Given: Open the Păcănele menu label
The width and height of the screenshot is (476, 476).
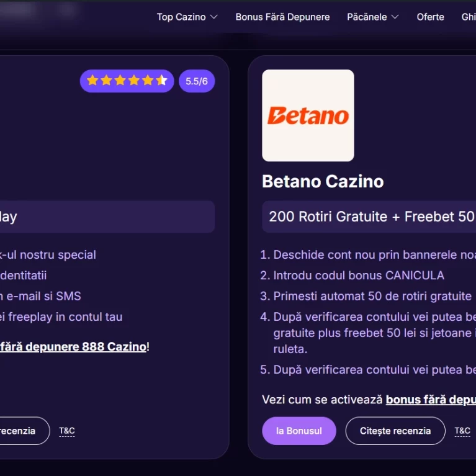Looking at the screenshot, I should pos(367,17).
